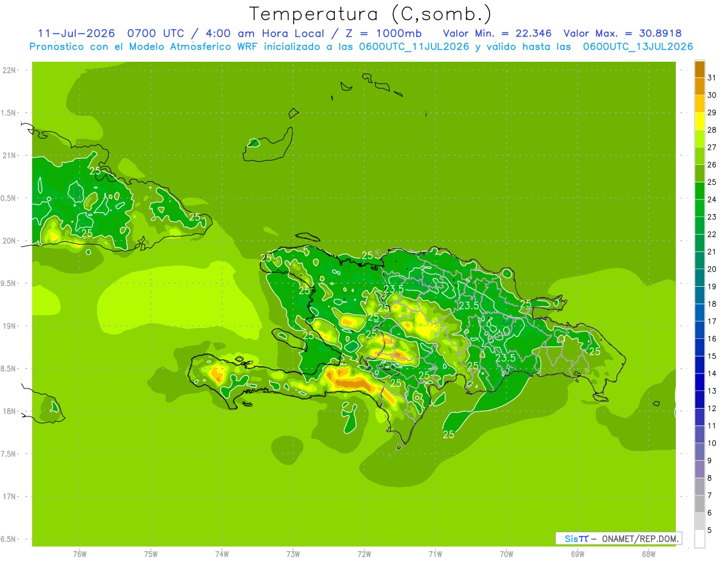Select the date text '11-Jul-2026'

point(76,33)
